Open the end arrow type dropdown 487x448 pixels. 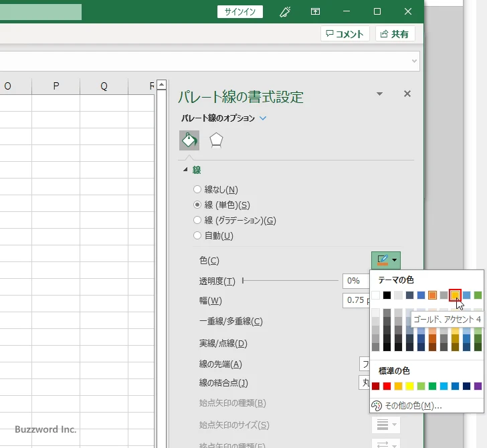click(386, 444)
